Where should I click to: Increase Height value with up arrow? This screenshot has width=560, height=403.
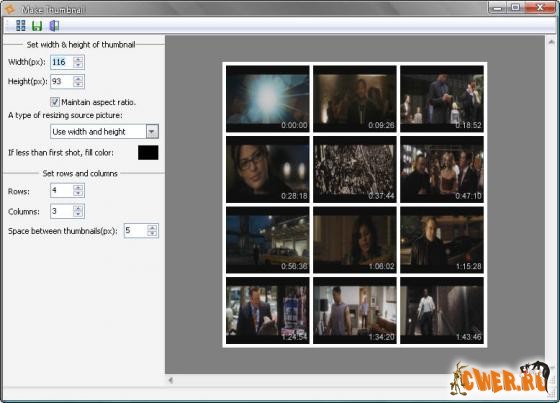(78, 78)
